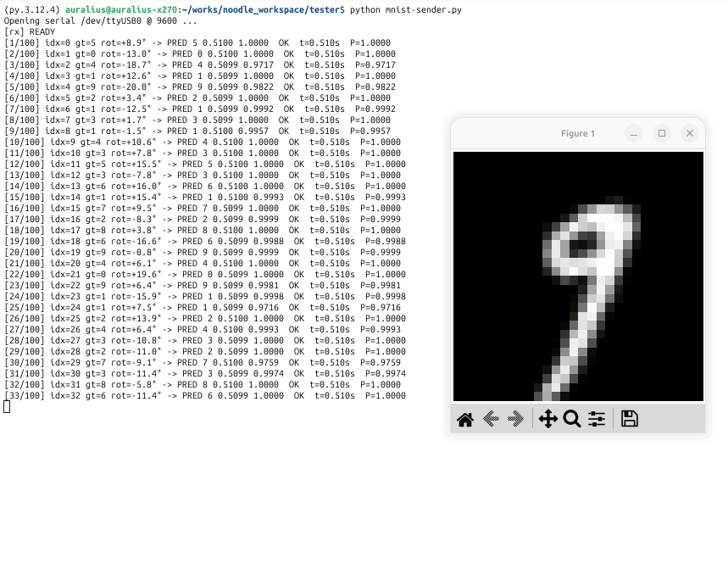This screenshot has height=586, width=728.
Task: Click the '[33/100]' last output line
Action: point(203,396)
